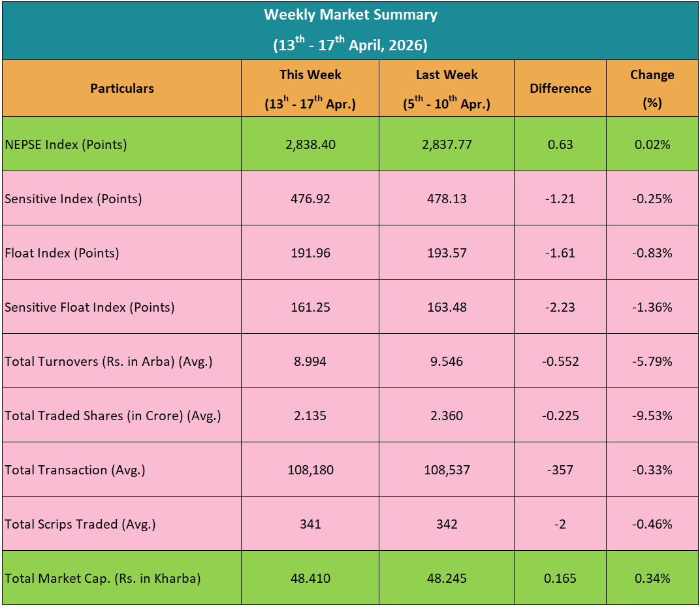The image size is (700, 607).
Task: Click Total Transaction difference -357
Action: (x=560, y=470)
